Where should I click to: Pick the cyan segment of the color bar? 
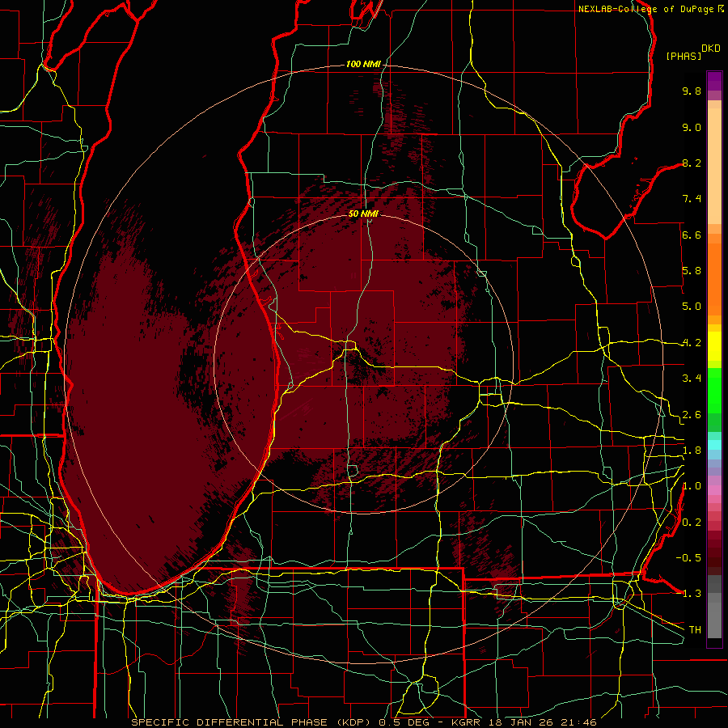pos(714,445)
